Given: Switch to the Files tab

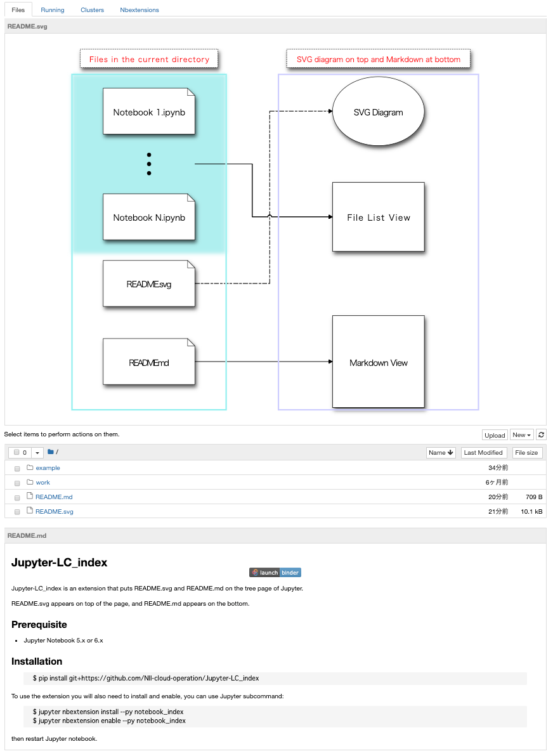Looking at the screenshot, I should [18, 10].
